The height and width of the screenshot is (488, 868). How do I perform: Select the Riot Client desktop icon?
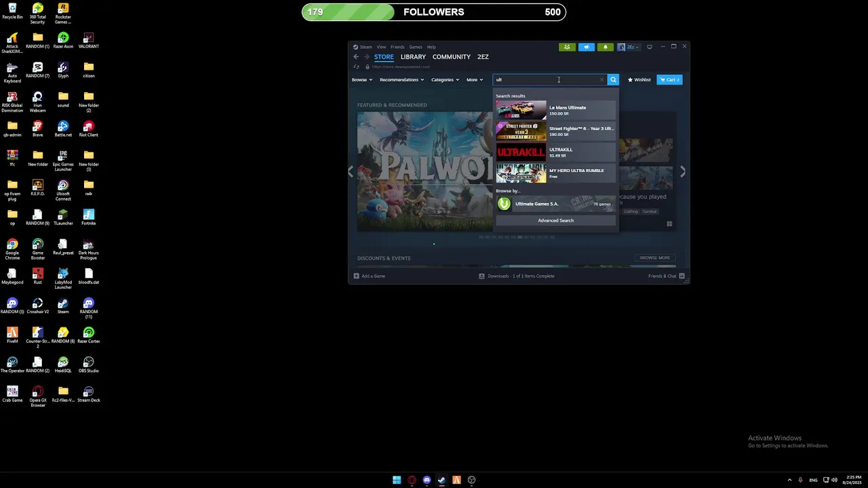pos(88,129)
